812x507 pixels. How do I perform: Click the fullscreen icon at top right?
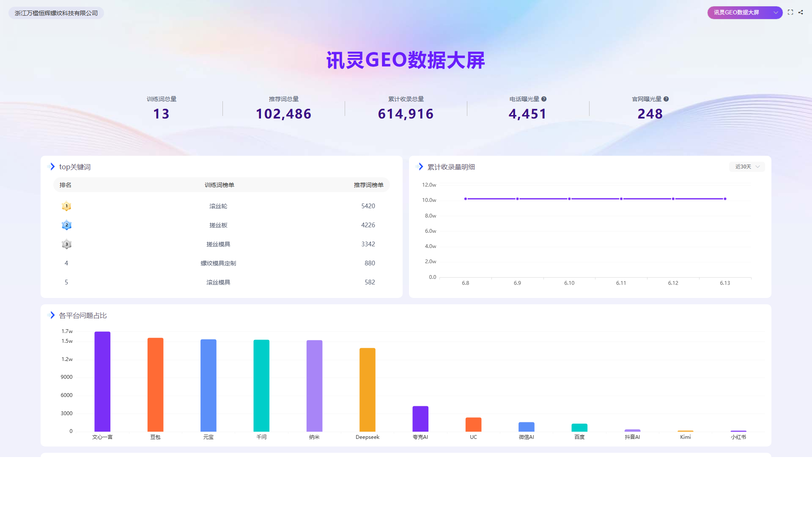pyautogui.click(x=790, y=12)
